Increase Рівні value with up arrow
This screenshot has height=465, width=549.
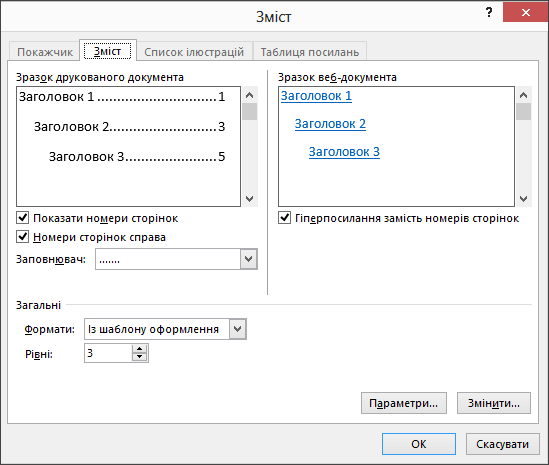(140, 349)
